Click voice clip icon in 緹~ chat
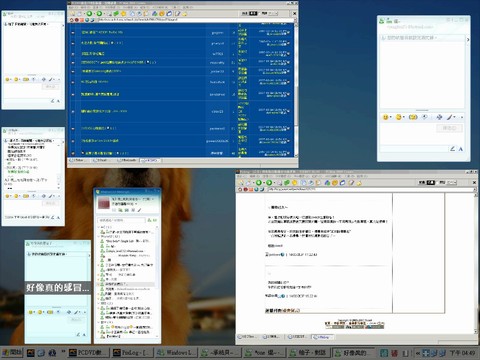480x360 pixels. pyautogui.click(x=425, y=117)
